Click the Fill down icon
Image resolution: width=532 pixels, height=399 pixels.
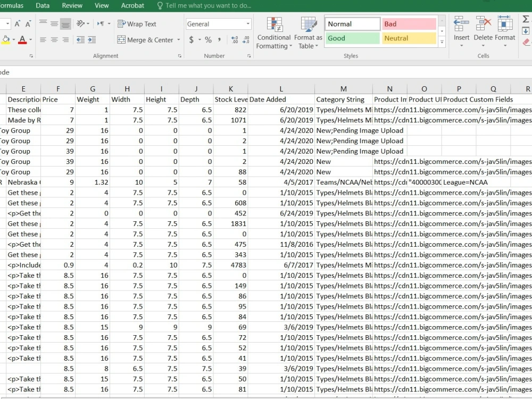pyautogui.click(x=526, y=31)
